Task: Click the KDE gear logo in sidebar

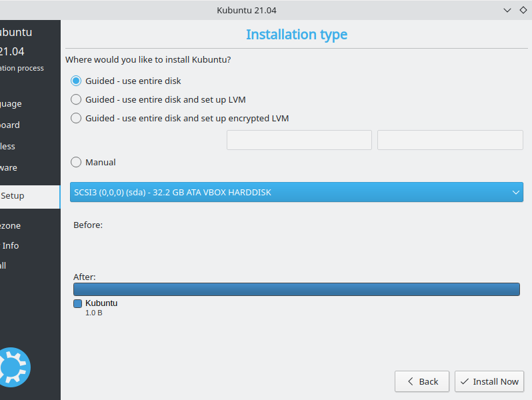Action: [13, 367]
